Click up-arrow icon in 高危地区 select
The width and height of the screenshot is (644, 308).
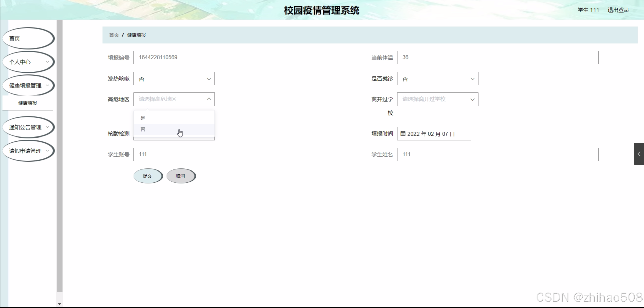pos(209,99)
